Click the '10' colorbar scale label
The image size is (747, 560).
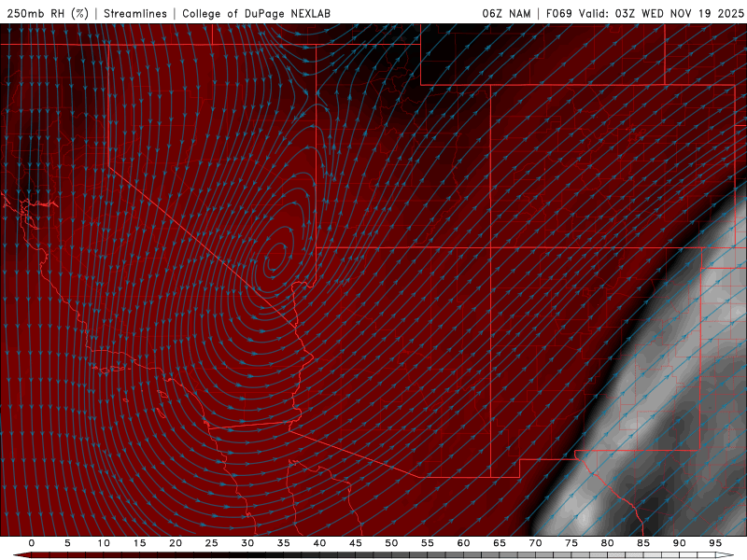click(104, 543)
